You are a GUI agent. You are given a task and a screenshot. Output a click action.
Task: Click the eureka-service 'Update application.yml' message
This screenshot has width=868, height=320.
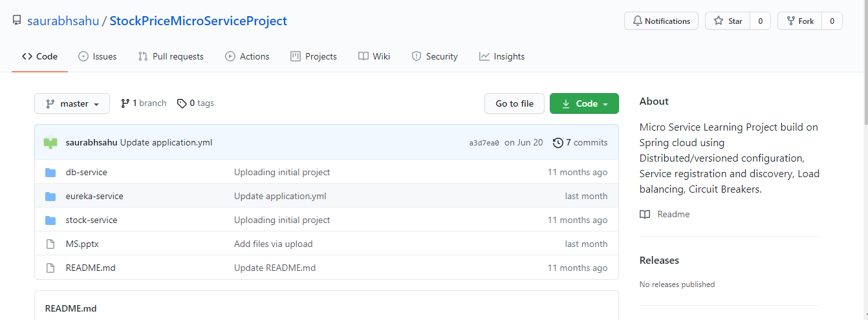[280, 197]
